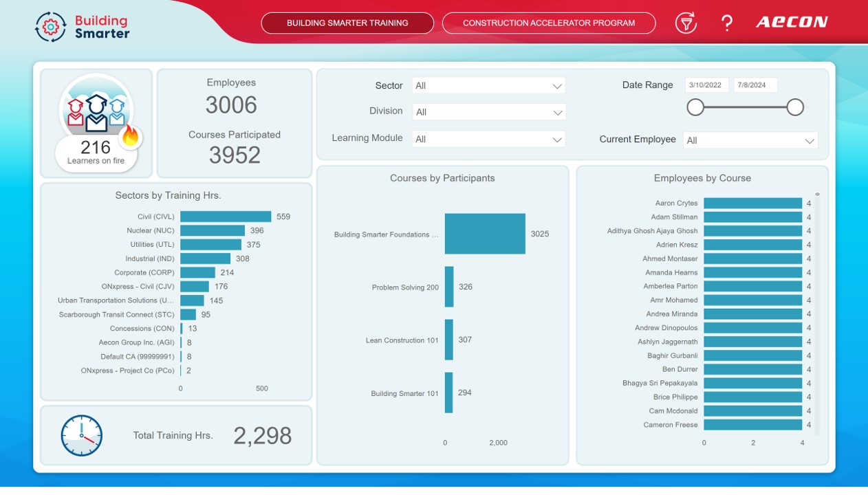
Task: Click the left date range slider handle
Action: click(x=695, y=107)
